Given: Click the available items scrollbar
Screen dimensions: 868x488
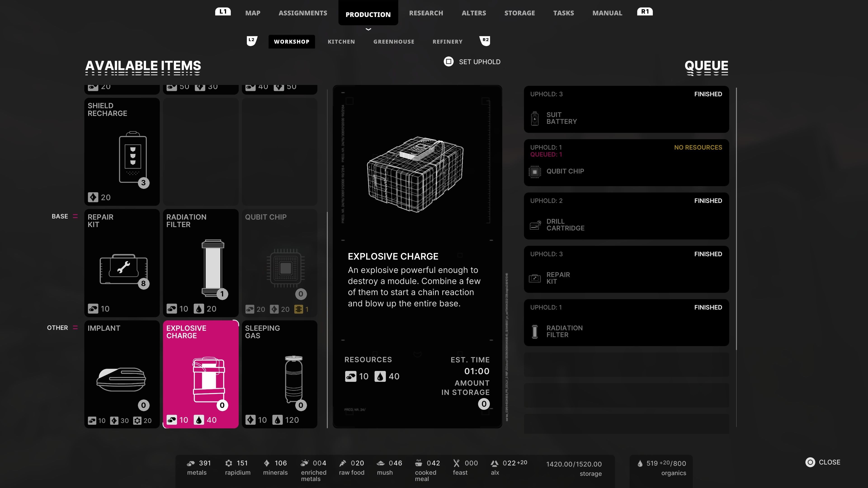Looking at the screenshot, I should tap(327, 320).
